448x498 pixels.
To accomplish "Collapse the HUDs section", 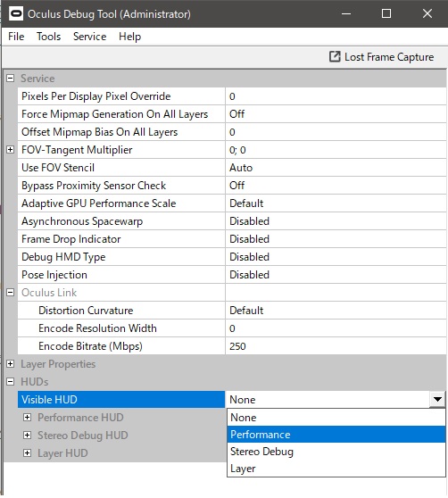I will point(11,381).
